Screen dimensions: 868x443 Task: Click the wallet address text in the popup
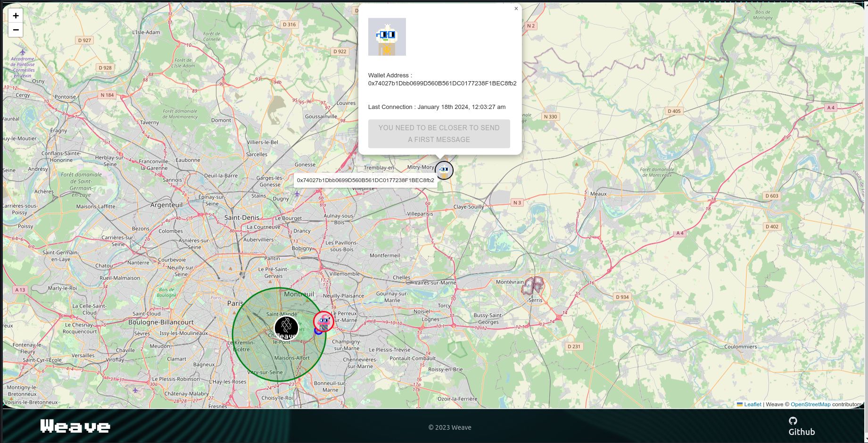pyautogui.click(x=442, y=84)
